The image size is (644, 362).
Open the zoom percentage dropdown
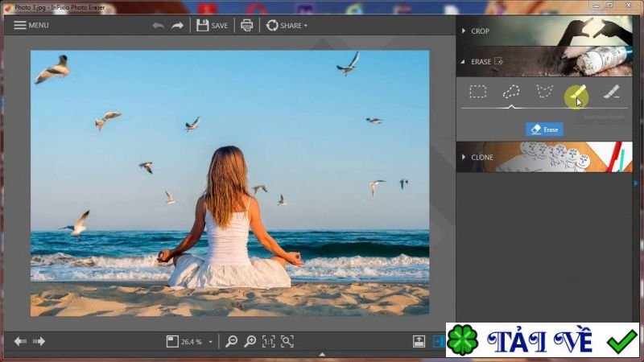point(211,342)
